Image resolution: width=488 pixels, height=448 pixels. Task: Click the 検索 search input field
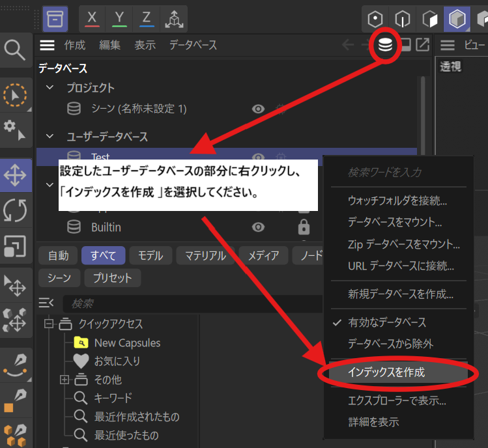coord(193,303)
